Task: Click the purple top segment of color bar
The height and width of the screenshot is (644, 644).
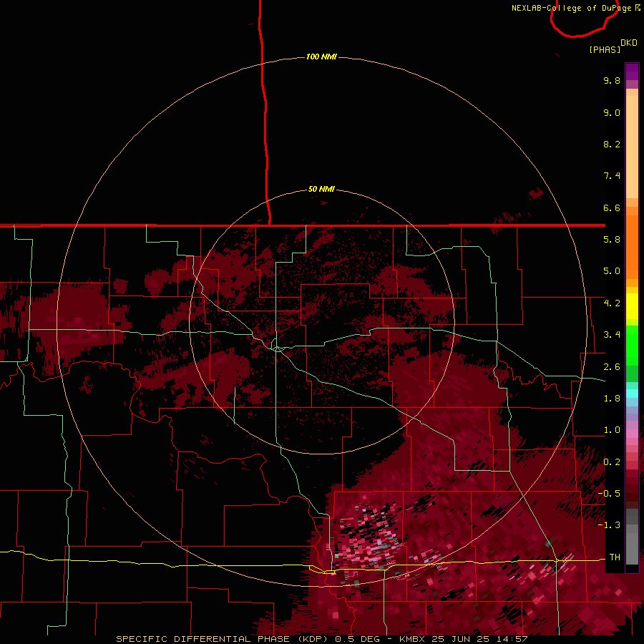Action: click(x=632, y=72)
